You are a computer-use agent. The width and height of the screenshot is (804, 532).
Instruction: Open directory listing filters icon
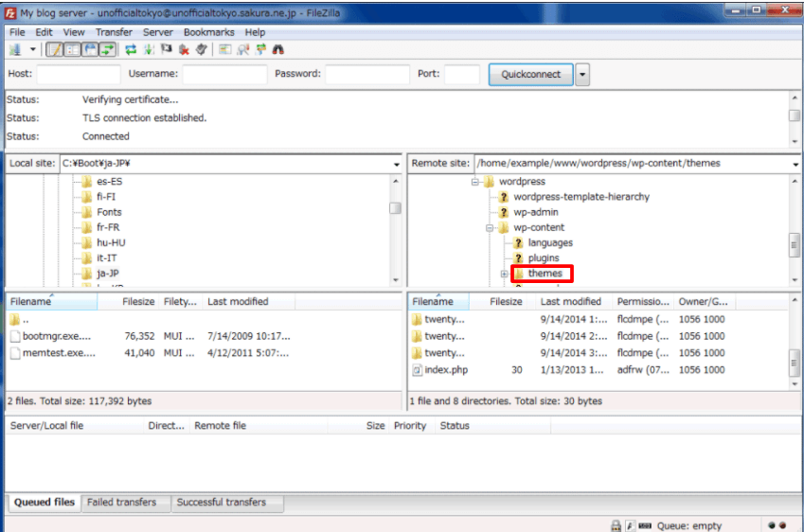[224, 50]
